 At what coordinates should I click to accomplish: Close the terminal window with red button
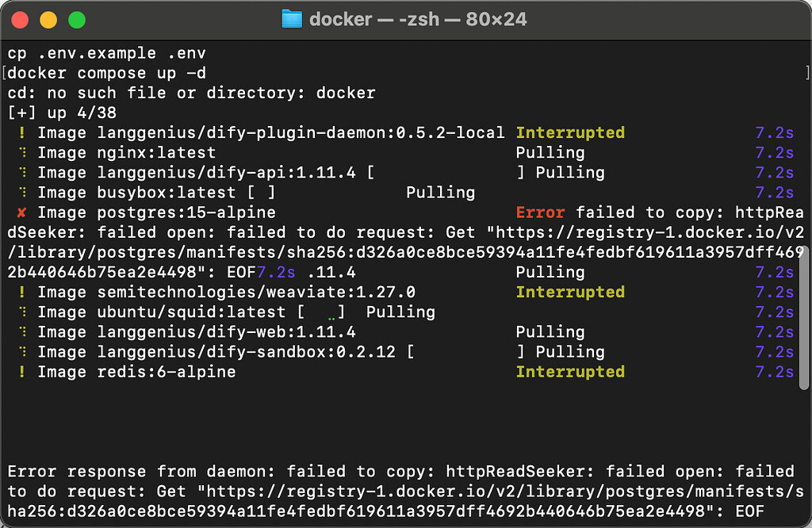[20, 20]
